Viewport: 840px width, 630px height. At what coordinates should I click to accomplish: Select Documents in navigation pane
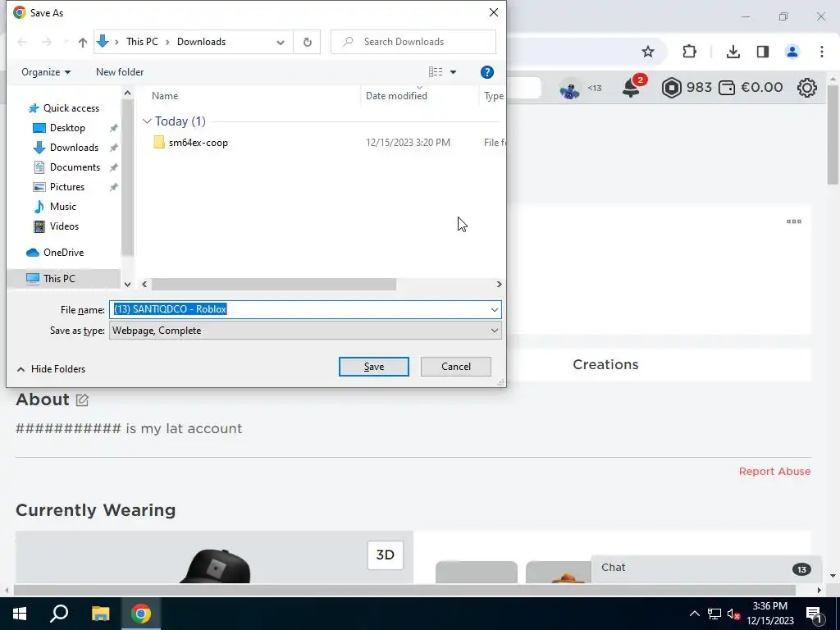[x=75, y=167]
